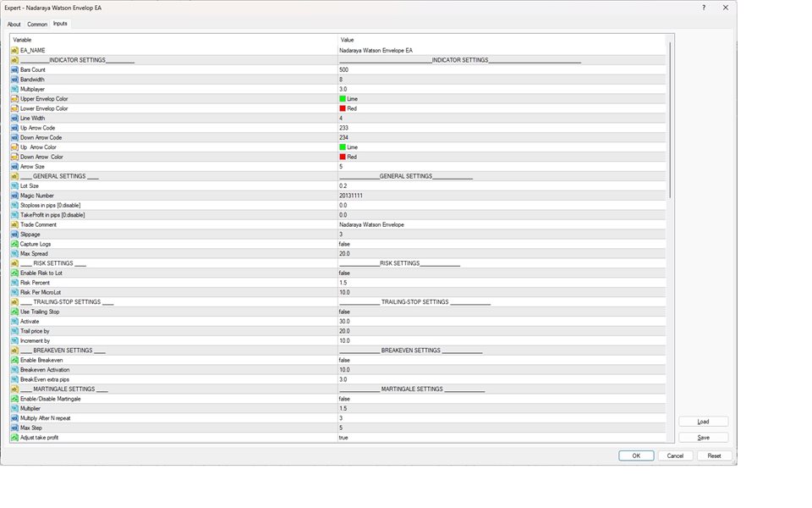The image size is (812, 508).
Task: Click the Activate variable label
Action: click(x=30, y=322)
